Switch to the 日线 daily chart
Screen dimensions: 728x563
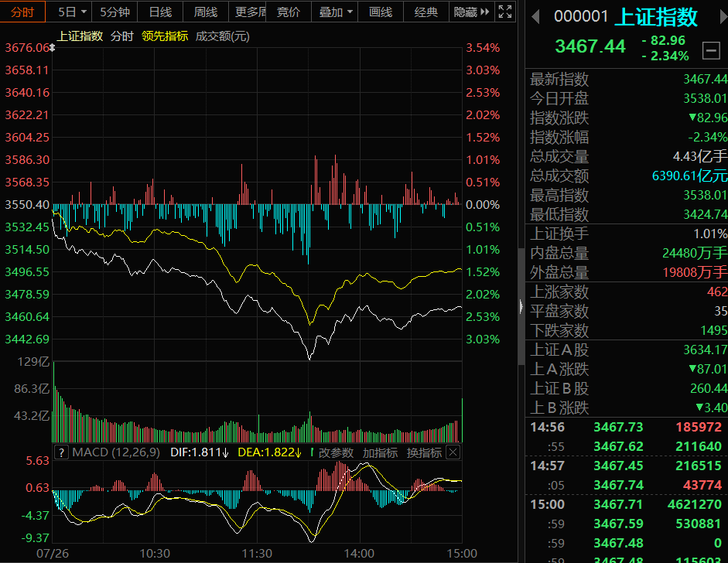pyautogui.click(x=160, y=12)
